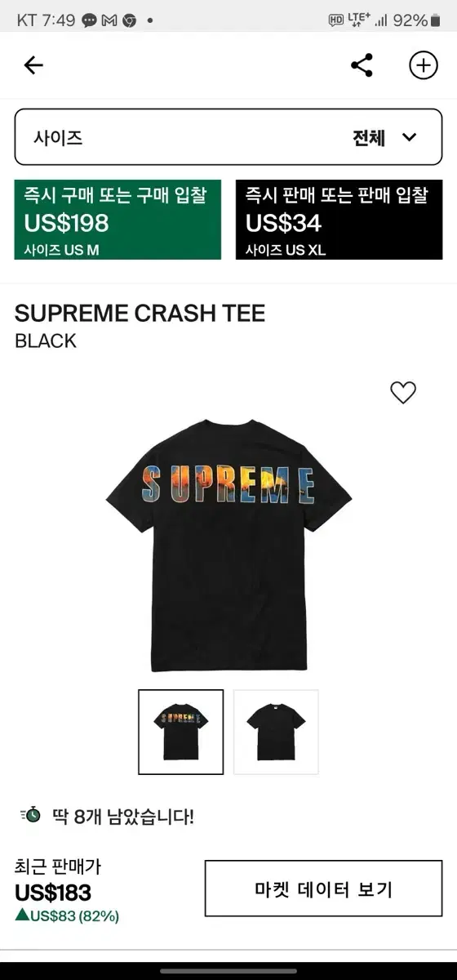Tap the last sale price US$183

53,893
